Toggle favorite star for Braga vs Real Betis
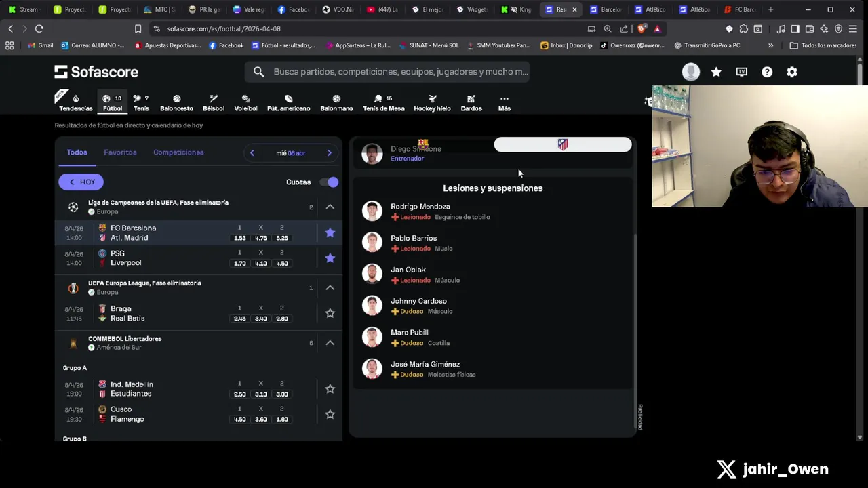This screenshot has height=488, width=868. pyautogui.click(x=330, y=313)
